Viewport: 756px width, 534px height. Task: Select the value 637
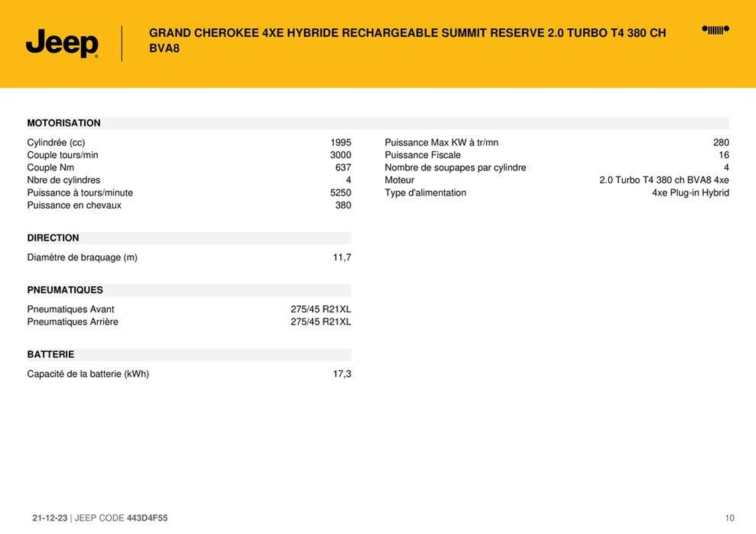pos(343,168)
